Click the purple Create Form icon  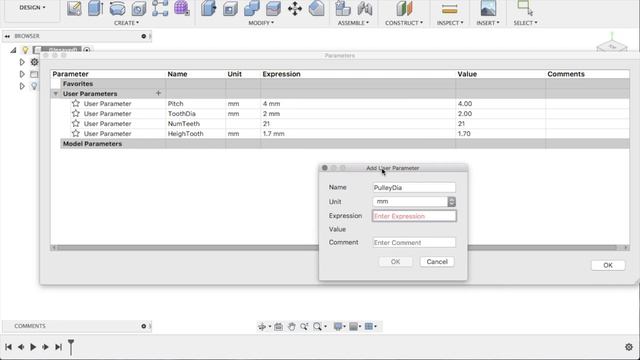coord(182,8)
